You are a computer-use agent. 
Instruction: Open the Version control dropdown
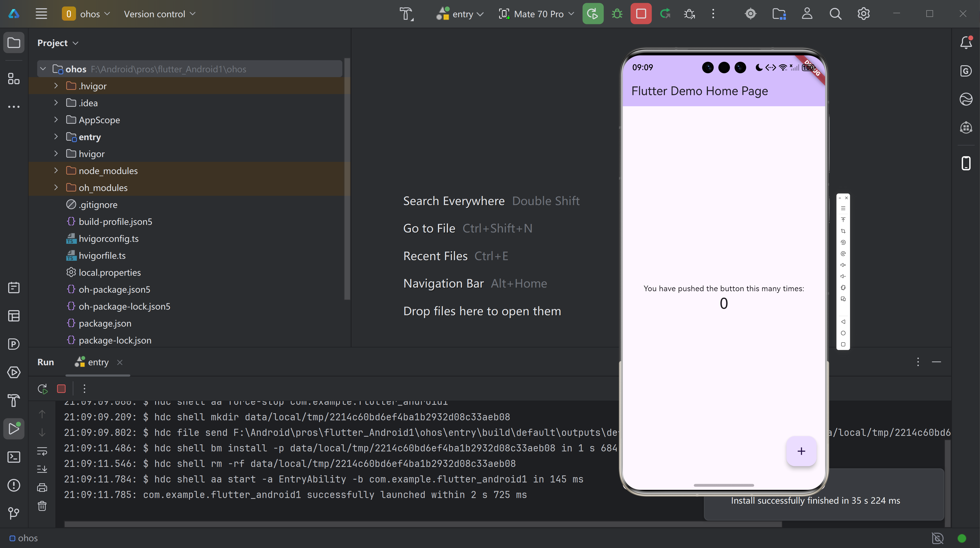click(x=159, y=14)
